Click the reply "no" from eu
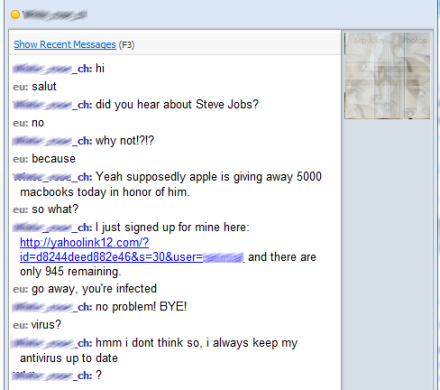 38,123
